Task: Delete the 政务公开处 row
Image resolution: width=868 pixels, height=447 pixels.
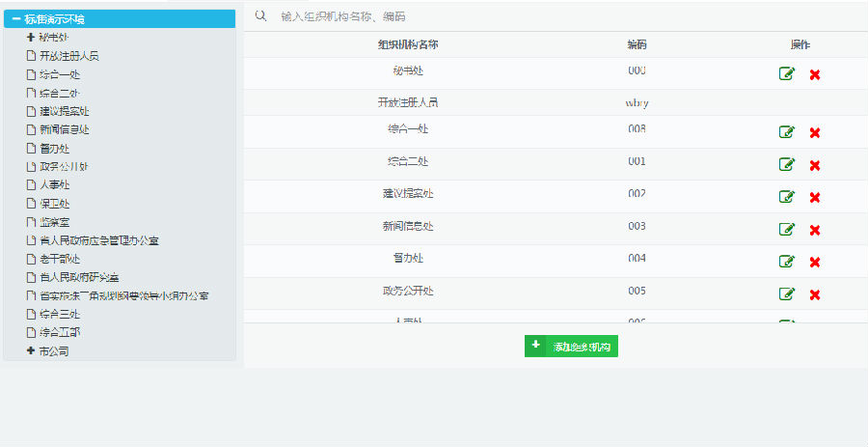Action: [815, 294]
